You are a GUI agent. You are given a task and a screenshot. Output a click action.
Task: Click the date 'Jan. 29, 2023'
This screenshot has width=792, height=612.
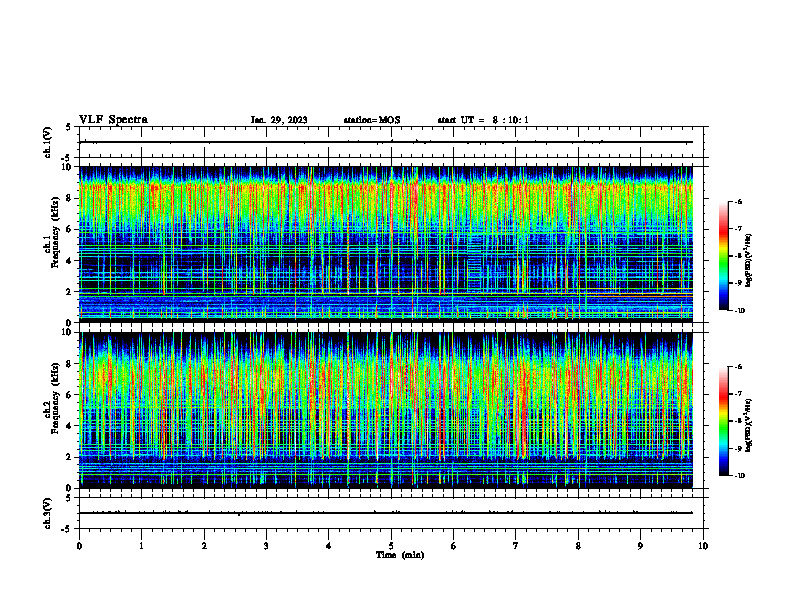(279, 120)
